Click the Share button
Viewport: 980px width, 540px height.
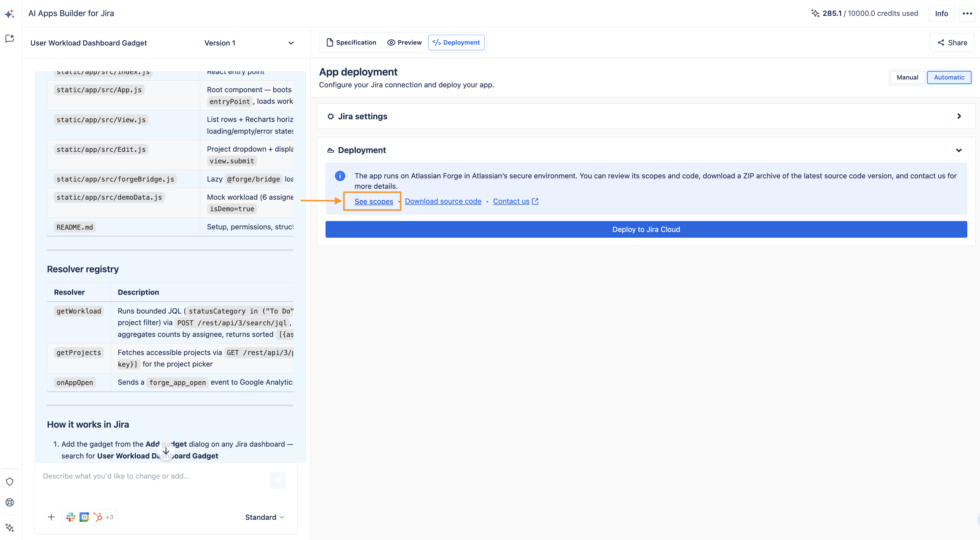952,43
